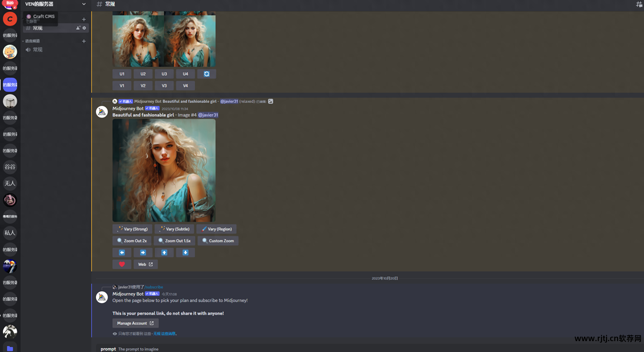Collapse the 语音频道 voice category
Screen dimensions: 644x352
pyautogui.click(x=32, y=41)
